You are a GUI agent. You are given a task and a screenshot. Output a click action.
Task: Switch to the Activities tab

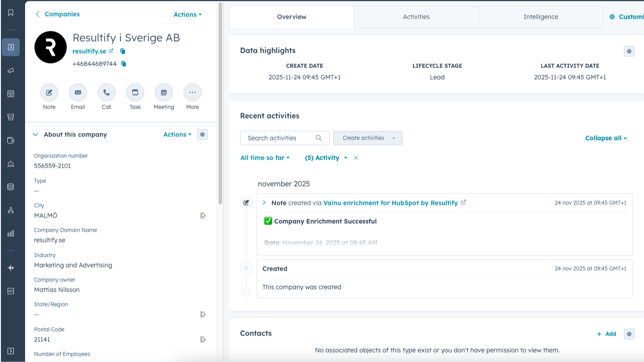[x=416, y=17]
